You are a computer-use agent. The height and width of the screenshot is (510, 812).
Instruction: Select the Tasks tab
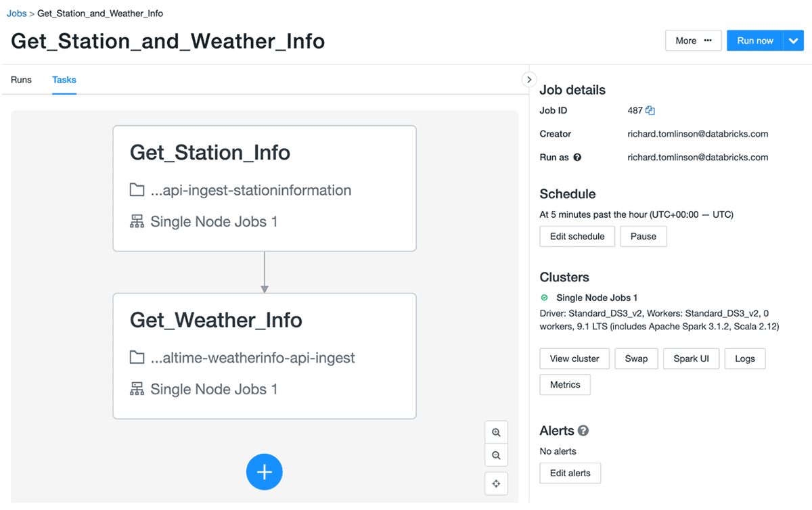coord(64,80)
